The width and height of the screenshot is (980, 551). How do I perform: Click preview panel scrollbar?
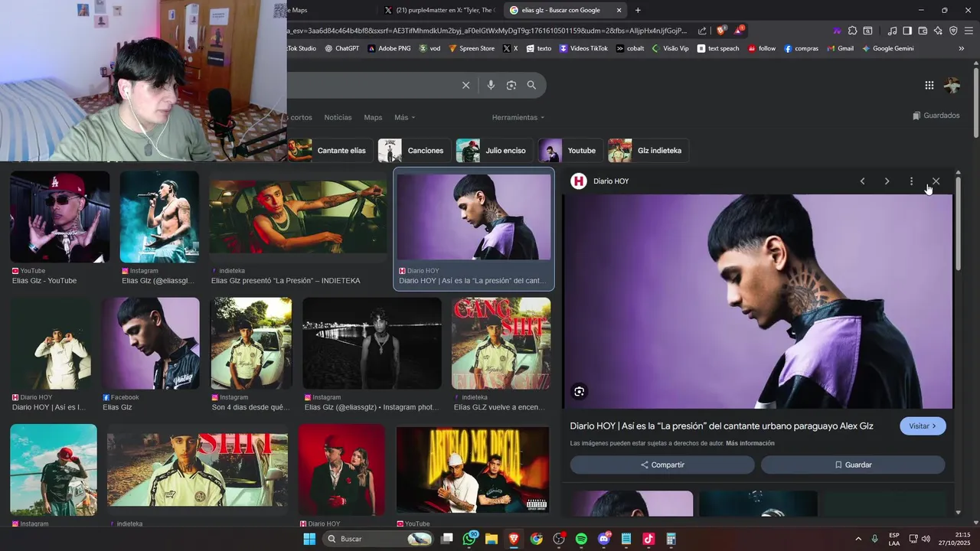[x=958, y=223]
